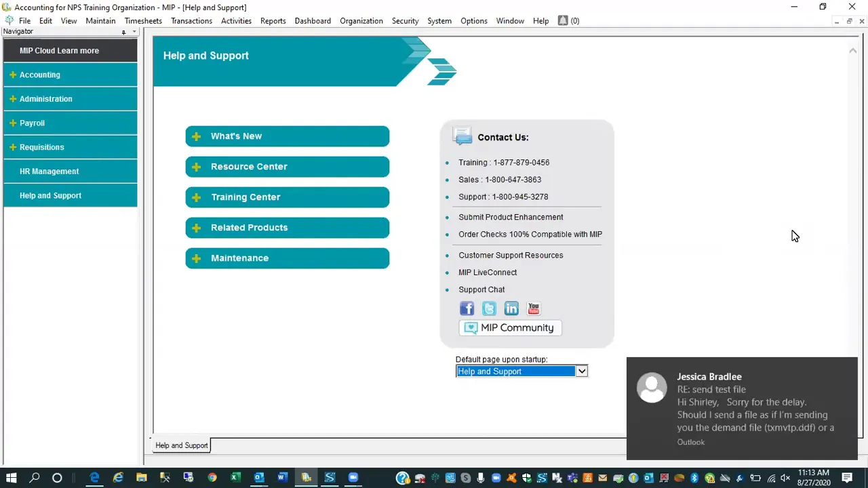Open the Transactions menu
The height and width of the screenshot is (488, 868).
[191, 21]
